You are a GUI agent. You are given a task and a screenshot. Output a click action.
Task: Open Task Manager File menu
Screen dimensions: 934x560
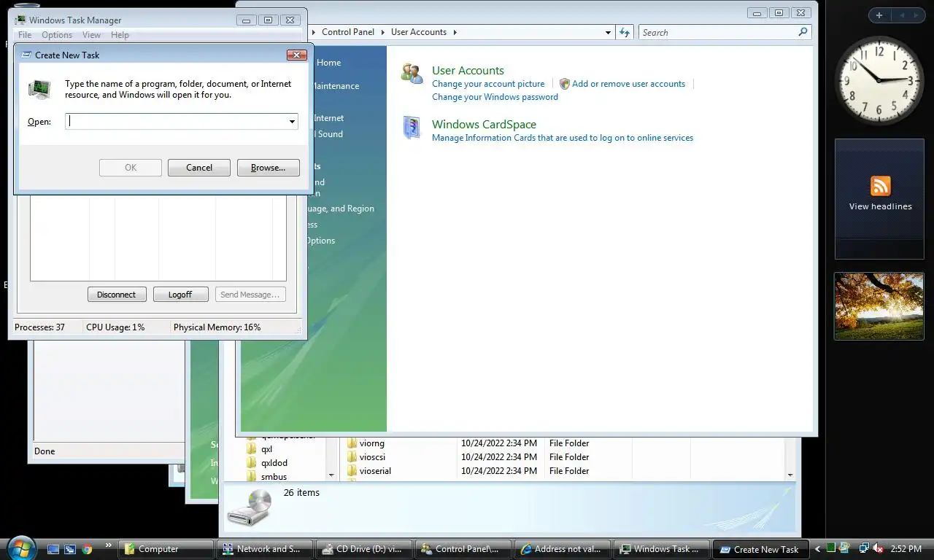pos(24,35)
